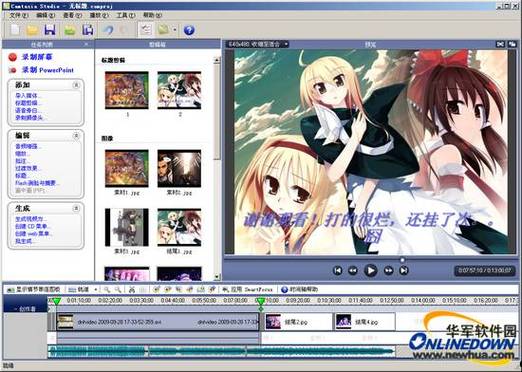Click the Record PowerPoint icon
Image resolution: width=522 pixels, height=372 pixels.
(13, 70)
